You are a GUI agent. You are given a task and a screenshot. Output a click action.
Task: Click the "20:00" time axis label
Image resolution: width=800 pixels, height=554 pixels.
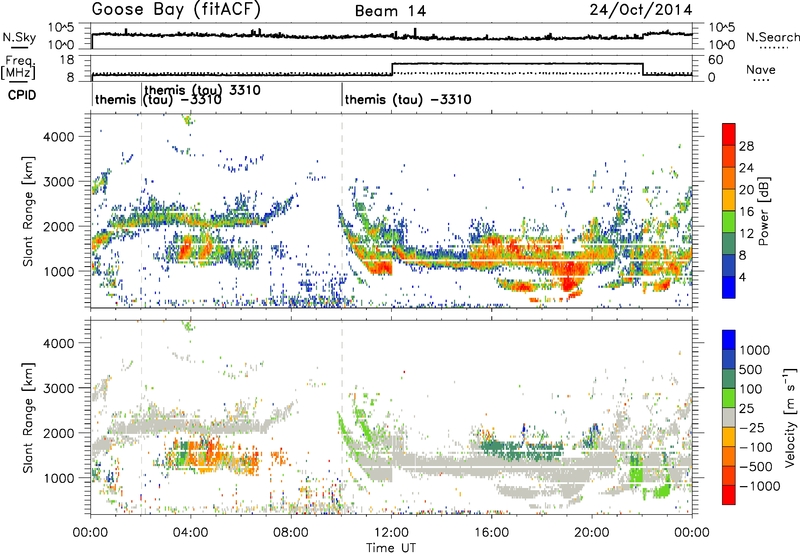(592, 532)
